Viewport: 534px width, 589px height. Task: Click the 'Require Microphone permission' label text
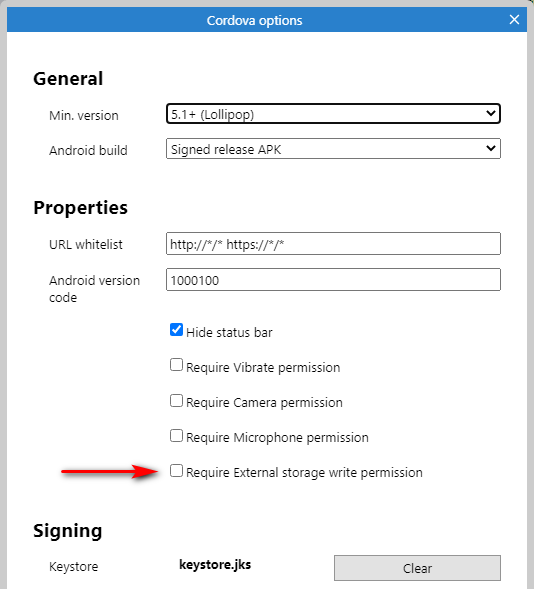coord(277,438)
